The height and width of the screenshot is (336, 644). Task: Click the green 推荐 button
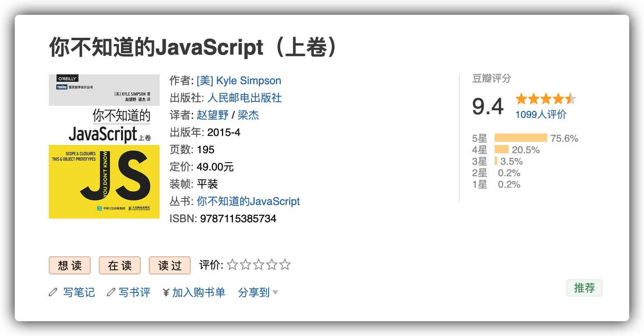pyautogui.click(x=585, y=288)
